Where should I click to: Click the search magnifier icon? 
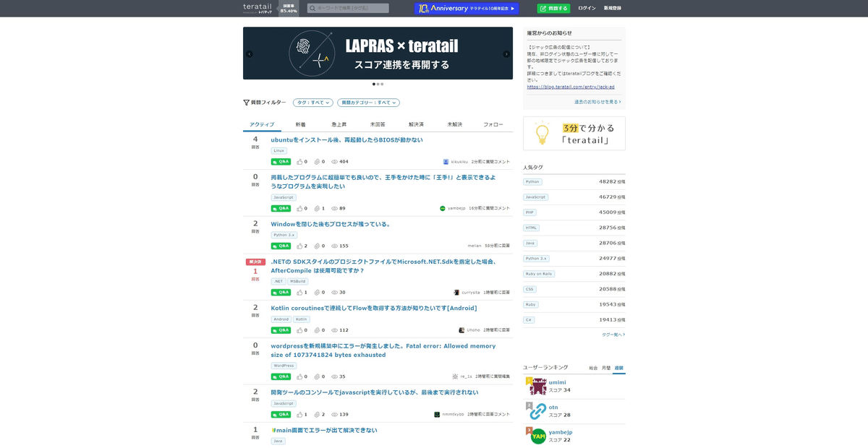click(312, 9)
